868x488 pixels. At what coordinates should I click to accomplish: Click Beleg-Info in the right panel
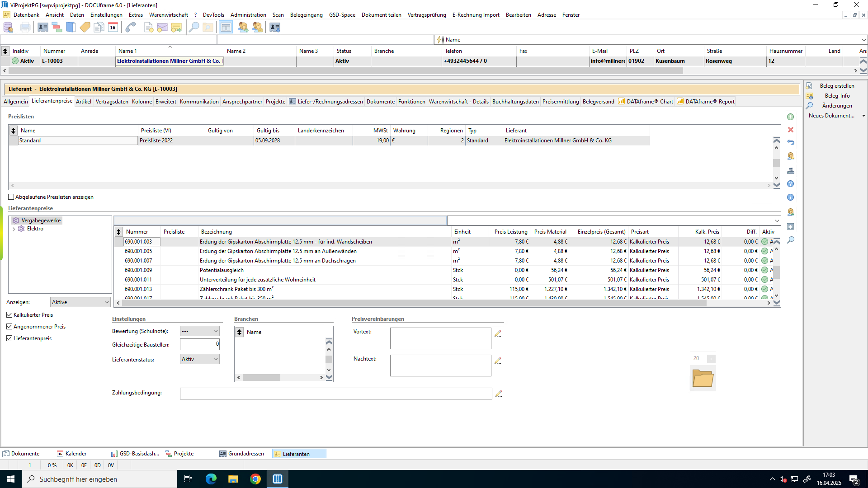837,96
